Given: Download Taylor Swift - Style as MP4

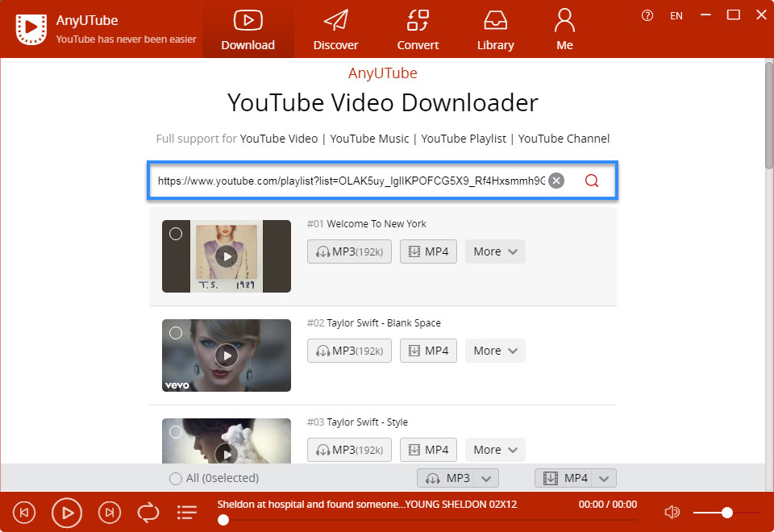Looking at the screenshot, I should click(x=428, y=450).
